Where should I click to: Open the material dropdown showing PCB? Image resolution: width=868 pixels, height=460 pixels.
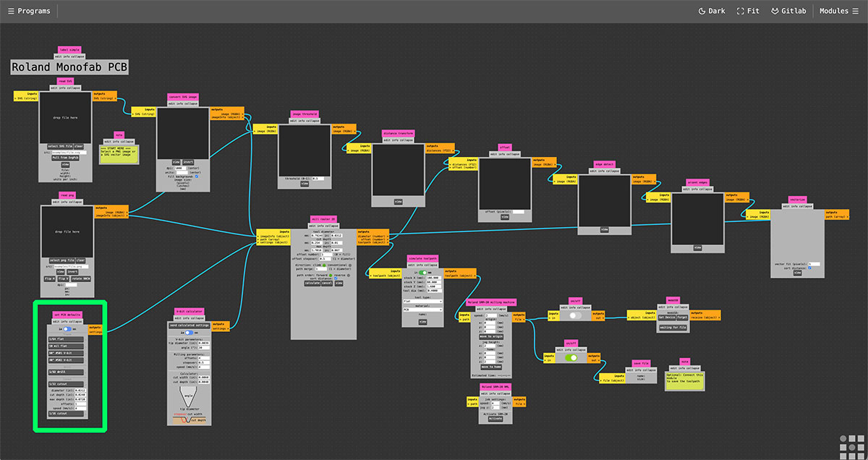[422, 310]
